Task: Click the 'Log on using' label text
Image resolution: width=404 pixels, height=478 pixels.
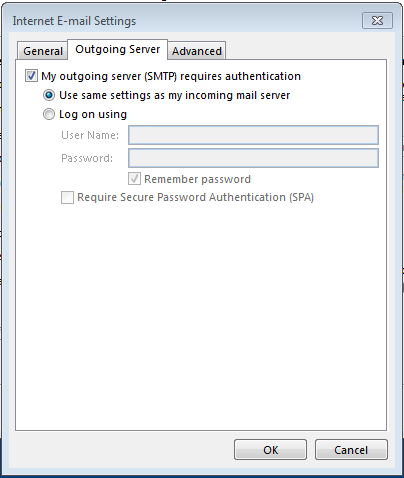Action: (93, 114)
